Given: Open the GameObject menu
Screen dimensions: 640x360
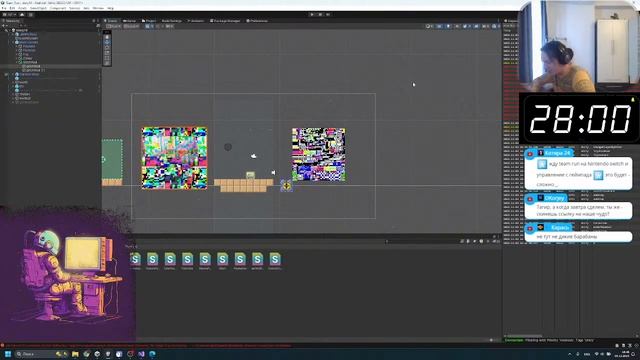Looking at the screenshot, I should pyautogui.click(x=38, y=8).
